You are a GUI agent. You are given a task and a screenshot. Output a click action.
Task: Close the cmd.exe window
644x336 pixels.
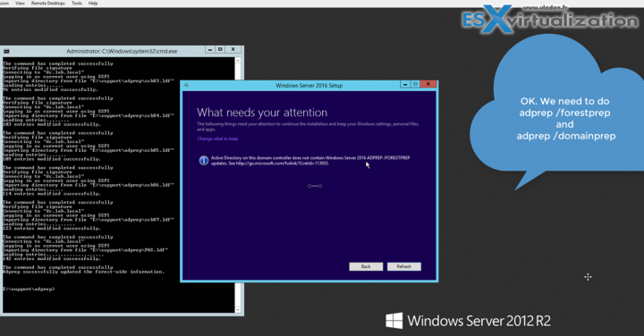tap(233, 50)
